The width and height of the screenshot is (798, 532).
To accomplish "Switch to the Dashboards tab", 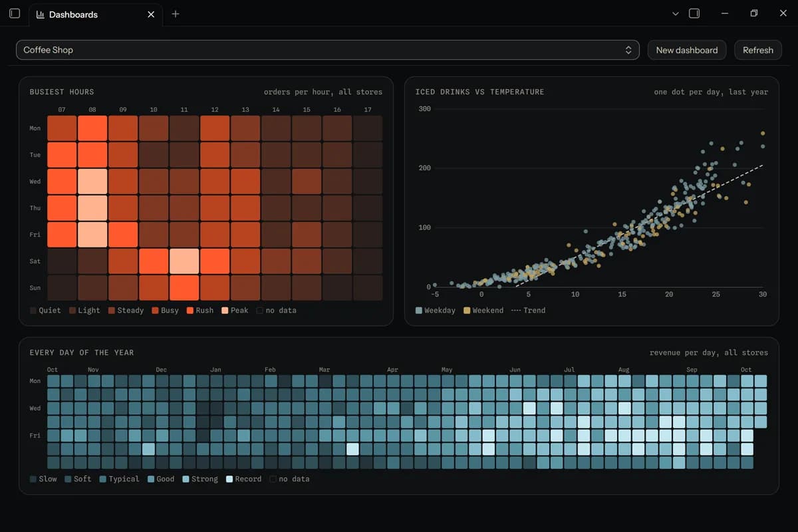I will [x=96, y=14].
